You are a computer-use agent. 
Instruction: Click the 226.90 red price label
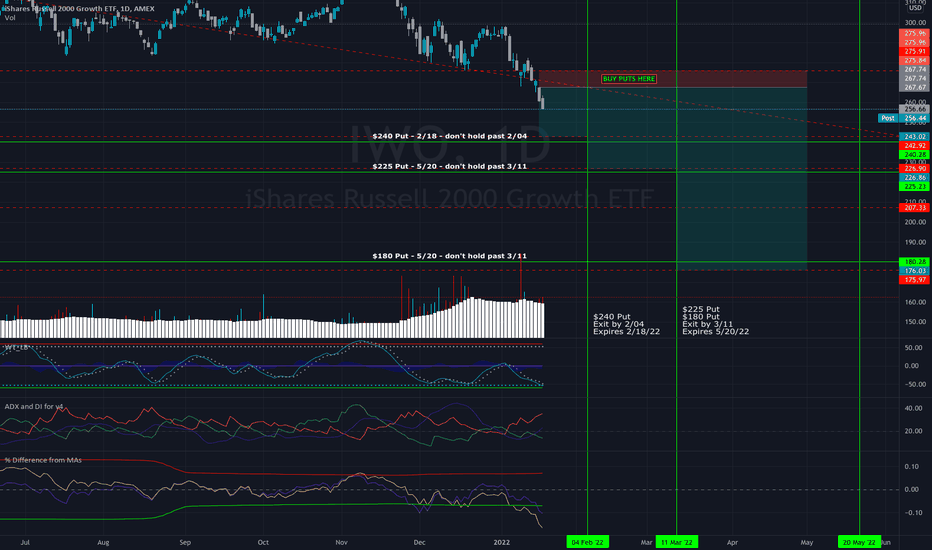pyautogui.click(x=915, y=169)
